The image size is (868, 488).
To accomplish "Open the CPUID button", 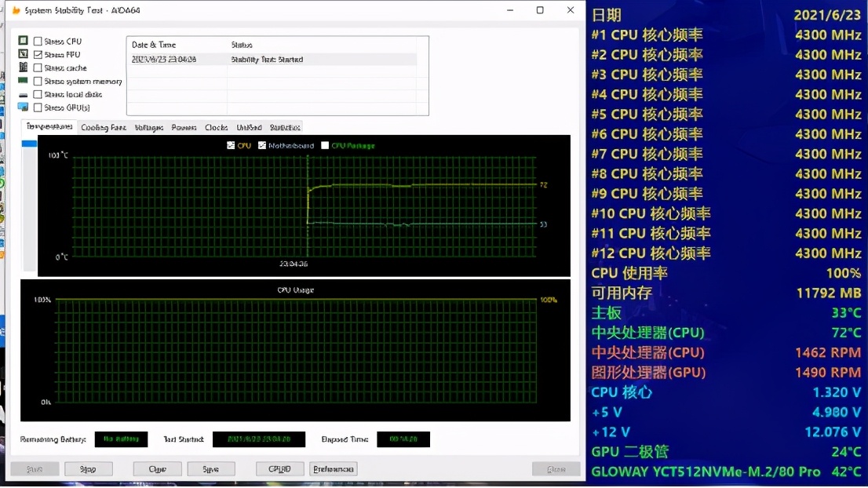I will tap(279, 468).
